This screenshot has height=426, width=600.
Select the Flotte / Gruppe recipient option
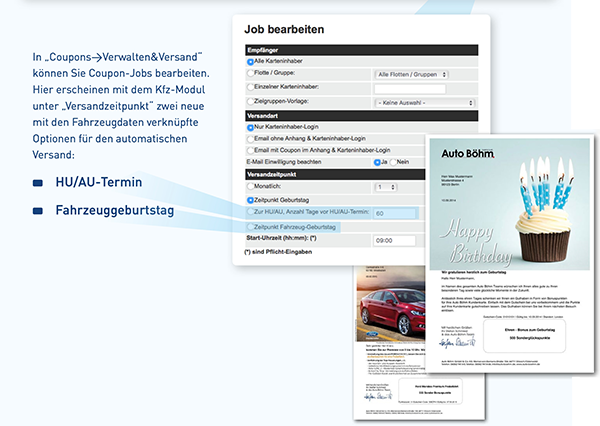click(250, 74)
